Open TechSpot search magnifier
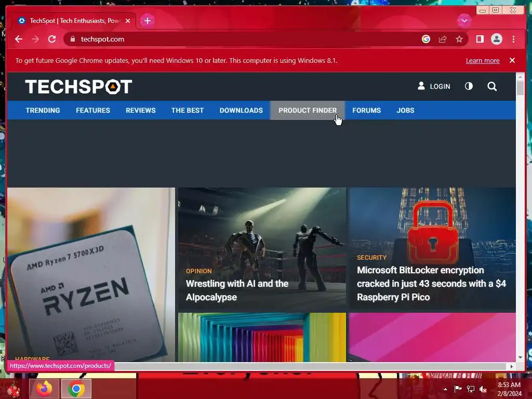532x399 pixels. 492,87
